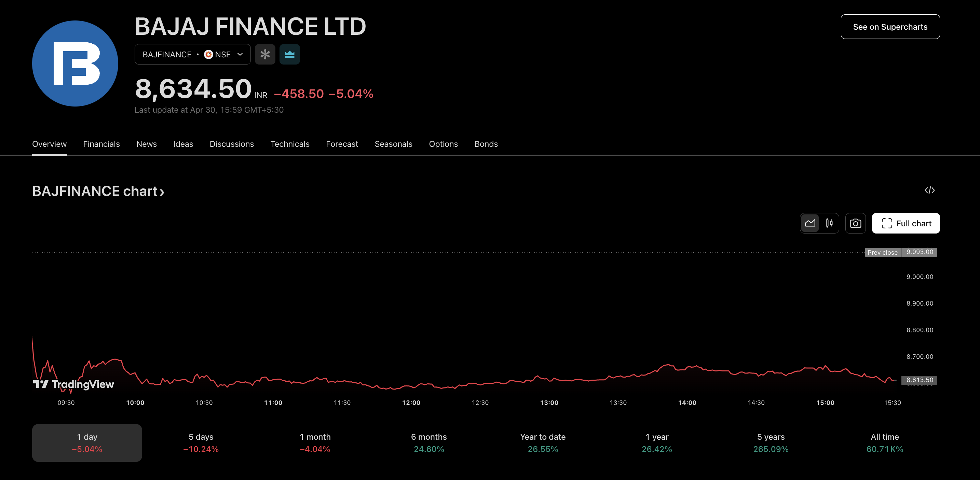Click See on Supercharts button
980x480 pixels.
click(x=890, y=27)
